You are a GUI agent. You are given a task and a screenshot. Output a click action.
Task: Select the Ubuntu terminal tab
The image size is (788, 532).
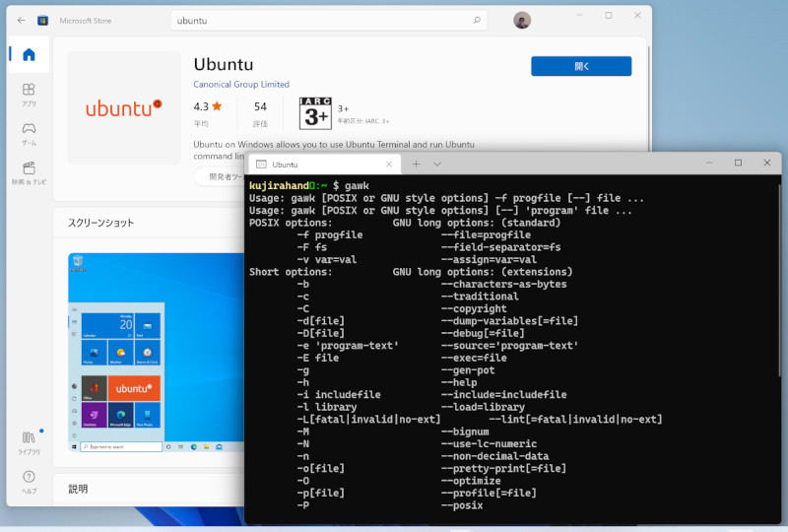tap(315, 165)
